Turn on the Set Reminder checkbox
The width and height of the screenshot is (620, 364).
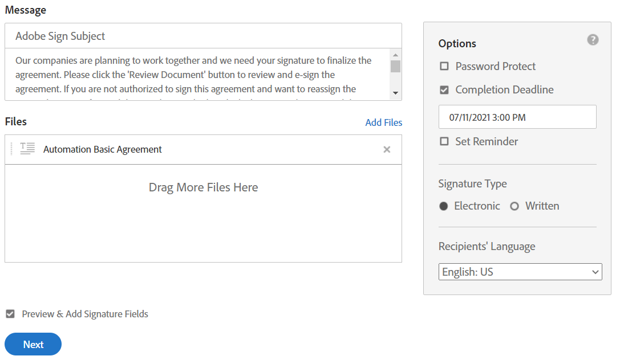click(444, 141)
